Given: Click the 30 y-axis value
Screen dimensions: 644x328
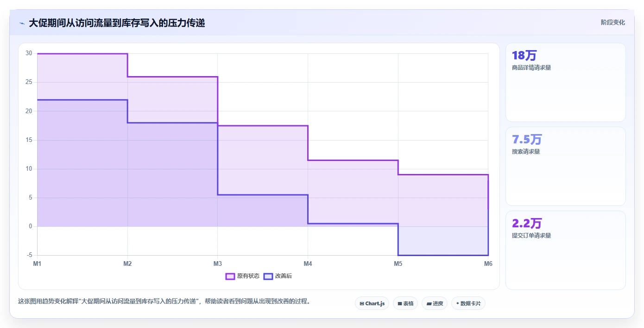Looking at the screenshot, I should pos(29,53).
